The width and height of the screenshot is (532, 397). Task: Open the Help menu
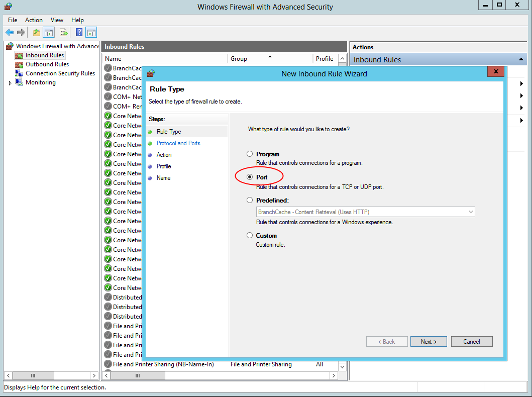pos(77,20)
